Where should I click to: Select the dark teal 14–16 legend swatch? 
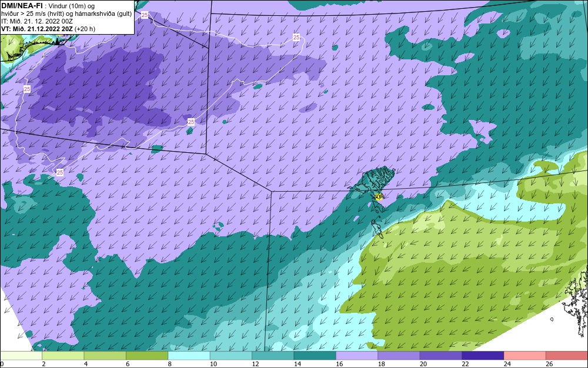click(x=315, y=356)
